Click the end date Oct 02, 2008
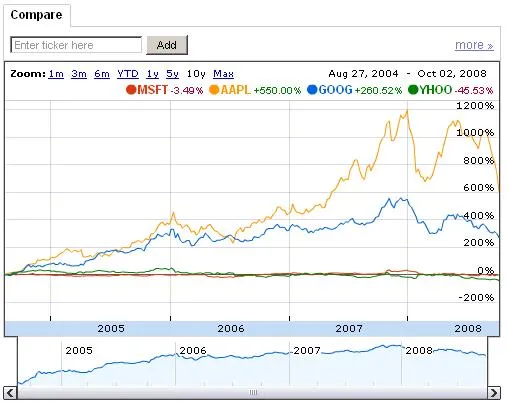Image resolution: width=508 pixels, height=406 pixels. click(452, 74)
